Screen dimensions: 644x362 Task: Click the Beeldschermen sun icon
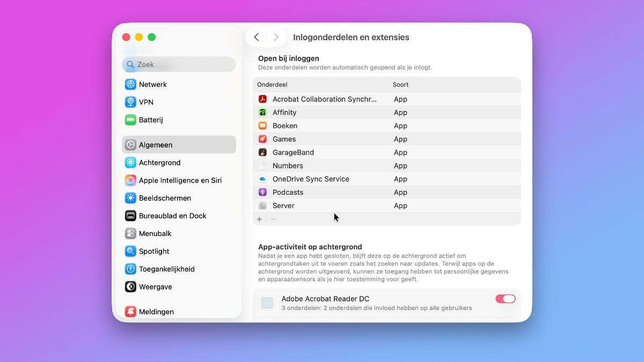[130, 198]
